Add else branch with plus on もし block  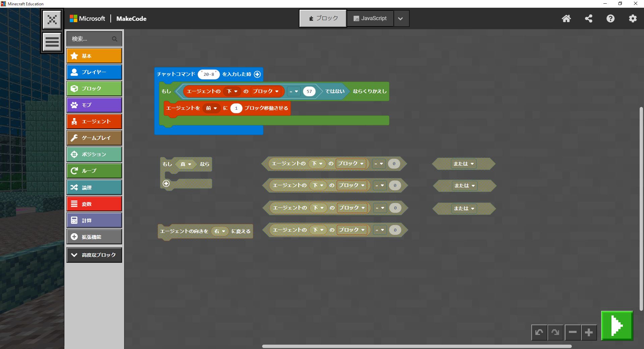tap(166, 184)
